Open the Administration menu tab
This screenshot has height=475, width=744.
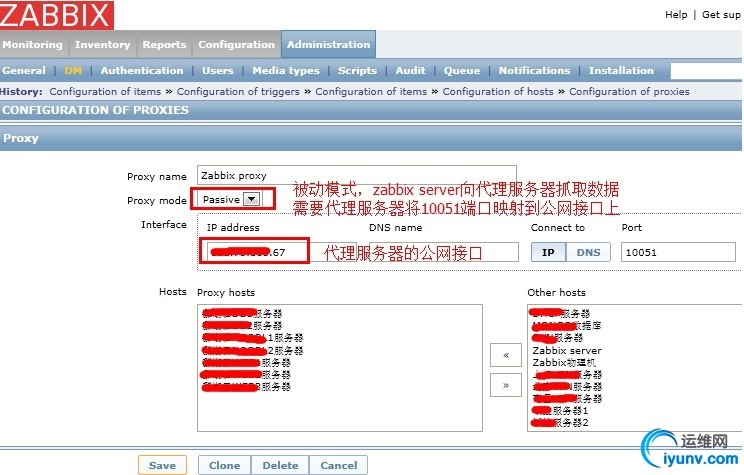click(x=328, y=45)
